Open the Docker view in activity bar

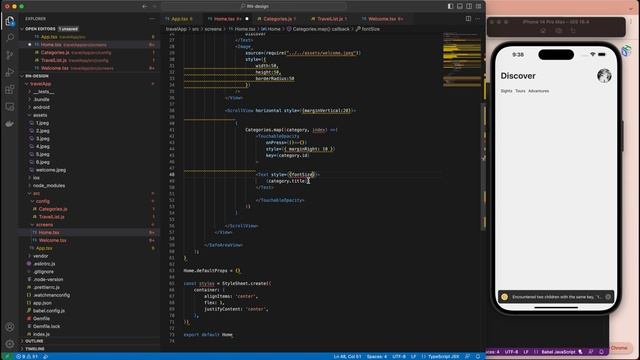pyautogui.click(x=10, y=124)
